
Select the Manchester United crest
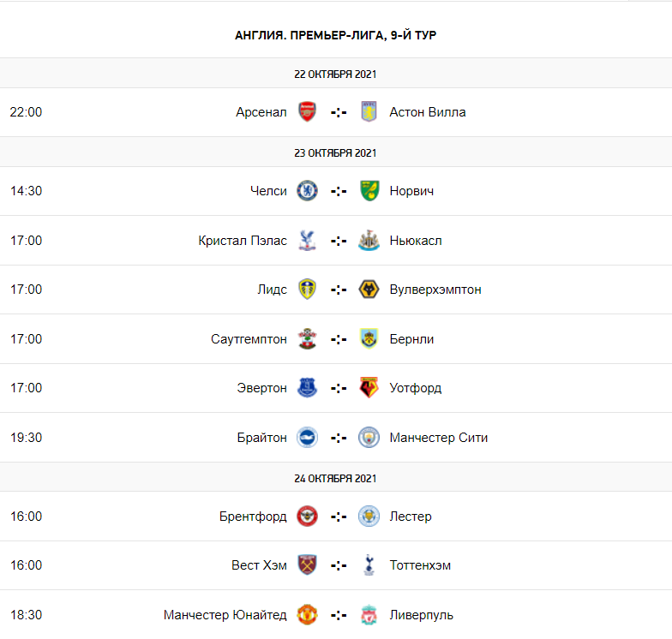[x=307, y=615]
